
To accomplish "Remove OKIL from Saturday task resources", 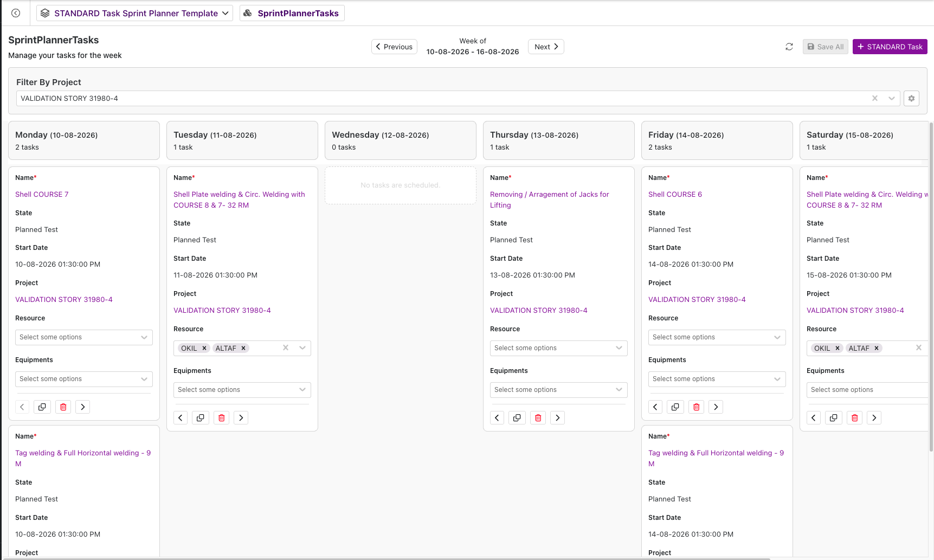I will tap(838, 348).
